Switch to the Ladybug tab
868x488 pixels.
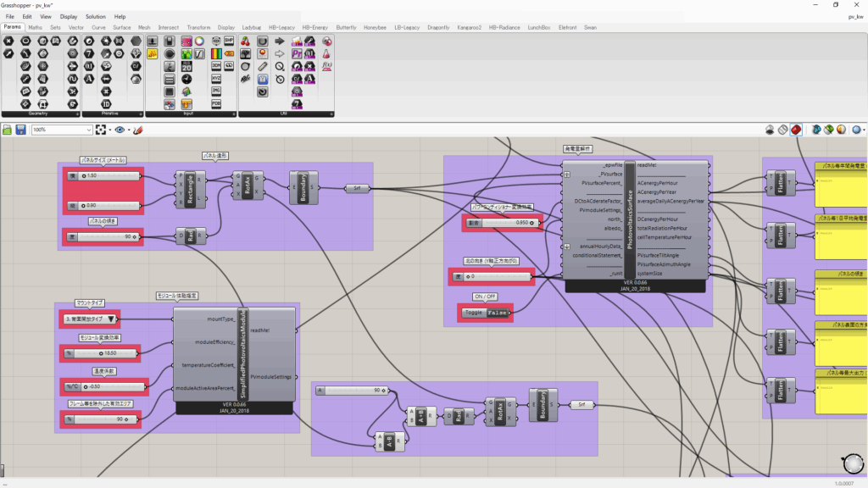(253, 27)
